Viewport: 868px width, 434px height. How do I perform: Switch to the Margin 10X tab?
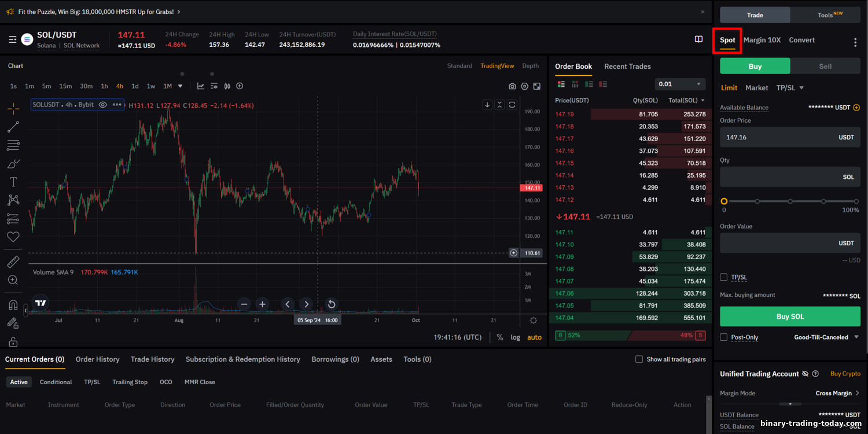[762, 40]
